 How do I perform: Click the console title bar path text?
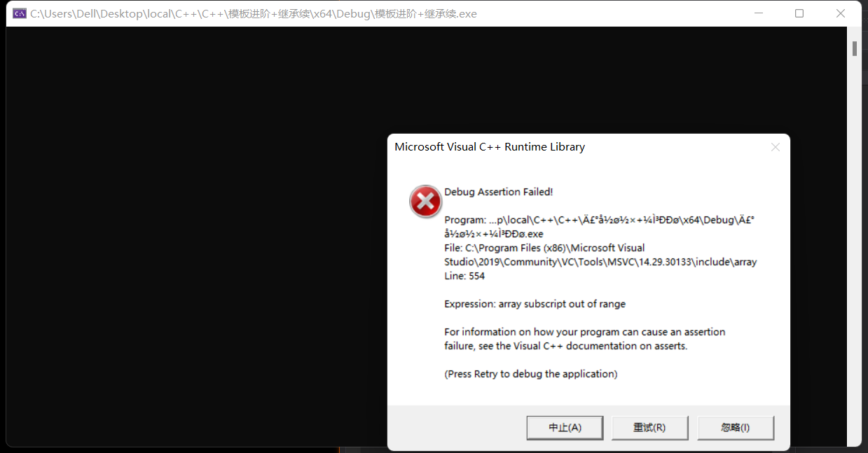[x=254, y=13]
